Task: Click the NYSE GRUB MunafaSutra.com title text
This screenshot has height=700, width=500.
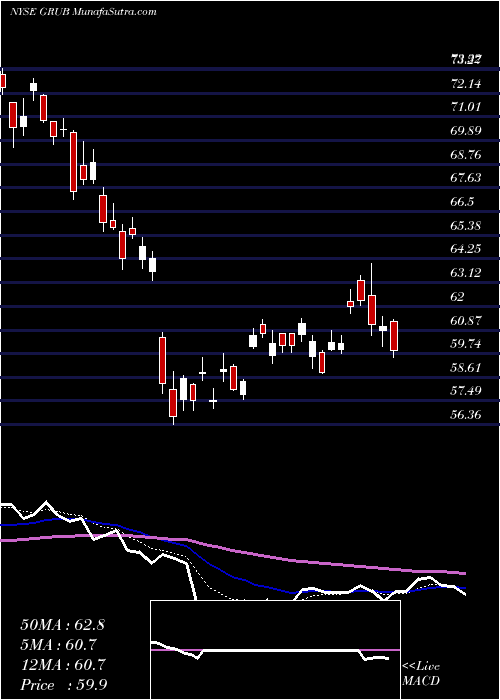Action: pos(83,12)
